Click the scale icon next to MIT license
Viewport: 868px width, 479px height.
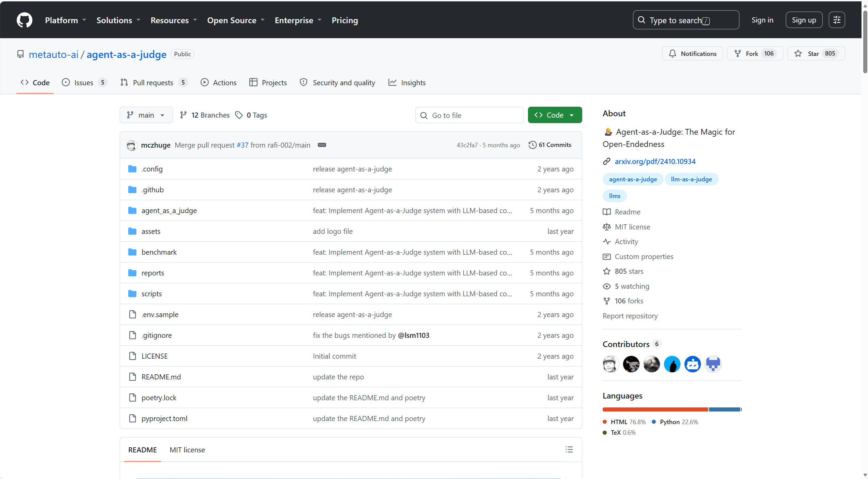point(607,227)
